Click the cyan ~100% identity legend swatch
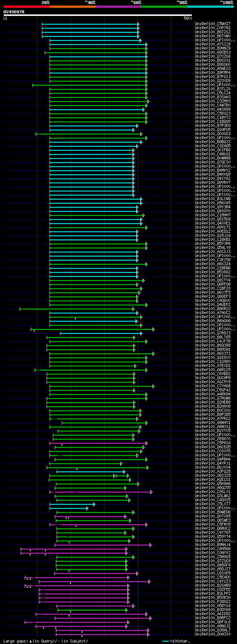Image resolution: width=237 pixels, height=644 pixels. [210, 6]
